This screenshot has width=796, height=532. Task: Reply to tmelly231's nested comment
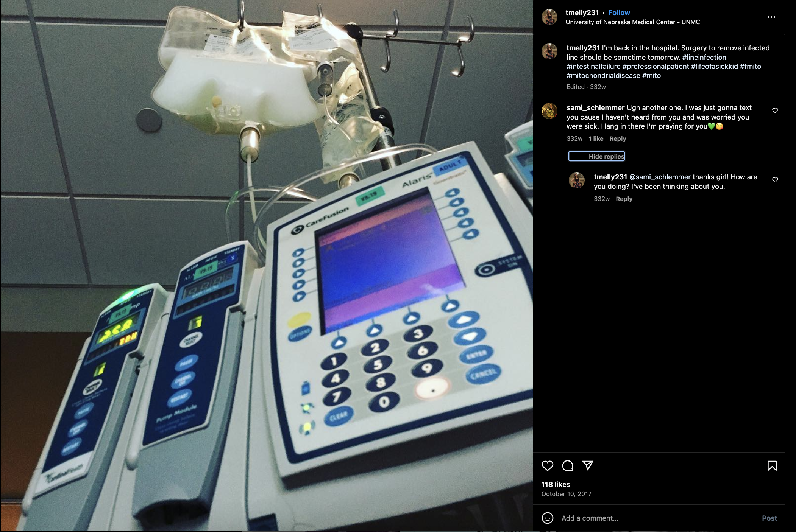point(624,199)
